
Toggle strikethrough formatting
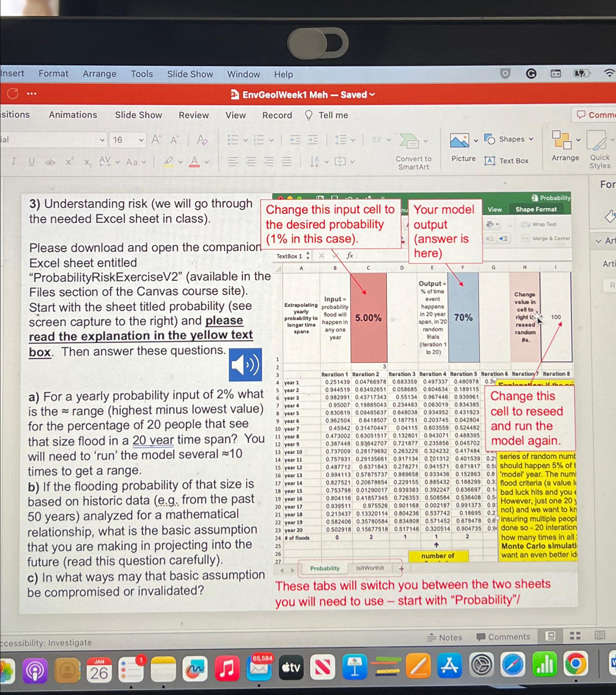point(50,162)
